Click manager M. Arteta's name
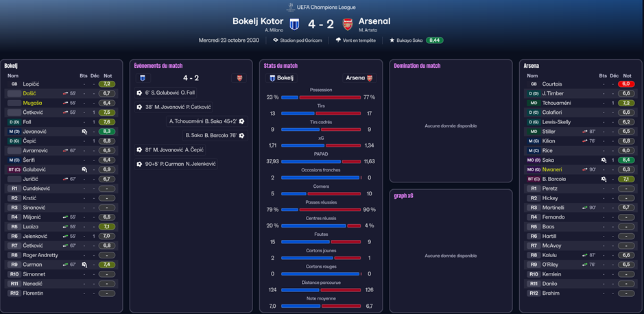644x314 pixels. (370, 30)
